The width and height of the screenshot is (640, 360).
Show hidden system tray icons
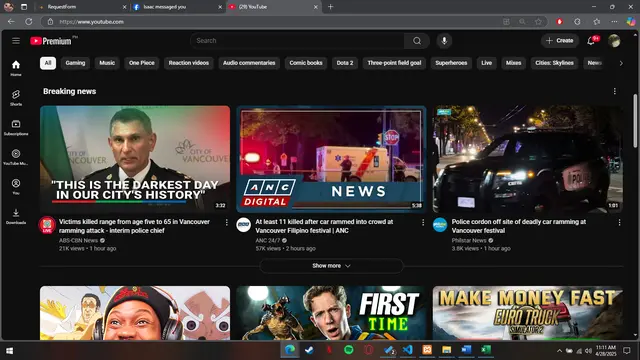[x=559, y=351]
